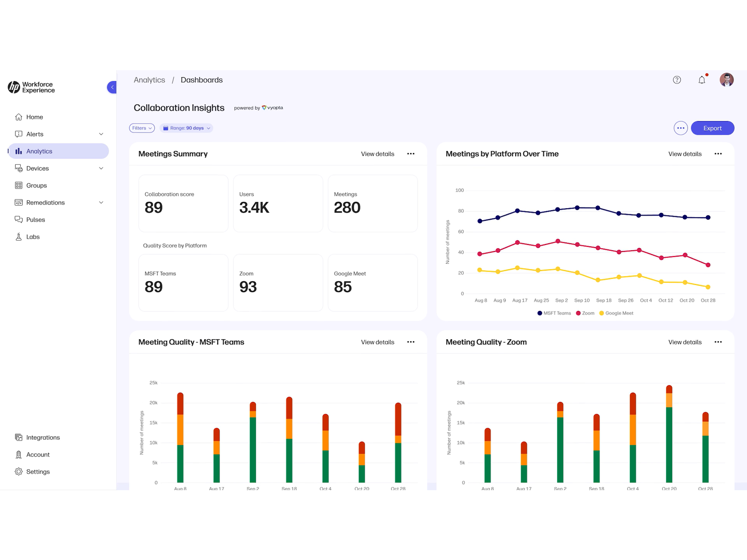Image resolution: width=747 pixels, height=560 pixels.
Task: Open the Range: 90 days dropdown
Action: (186, 128)
